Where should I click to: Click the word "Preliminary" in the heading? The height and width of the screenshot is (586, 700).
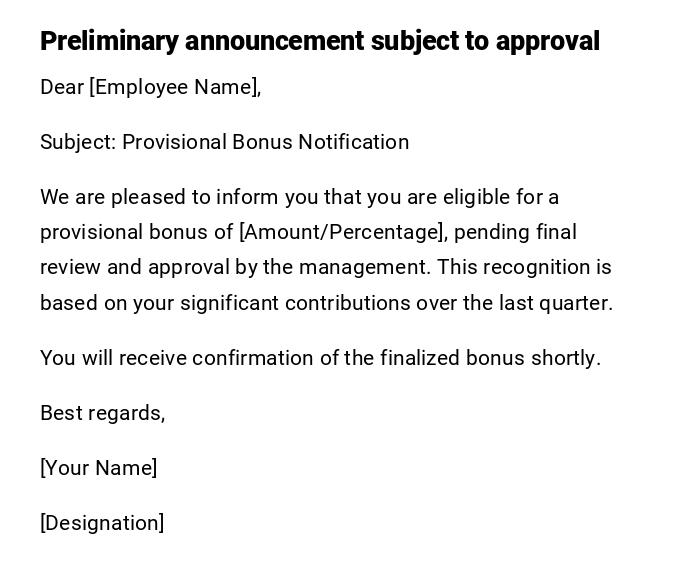[109, 41]
